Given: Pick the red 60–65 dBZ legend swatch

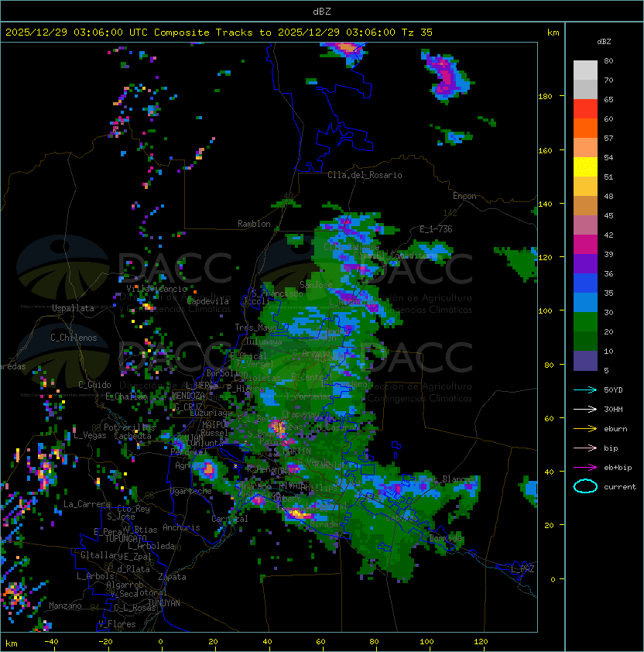Looking at the screenshot, I should [x=585, y=108].
